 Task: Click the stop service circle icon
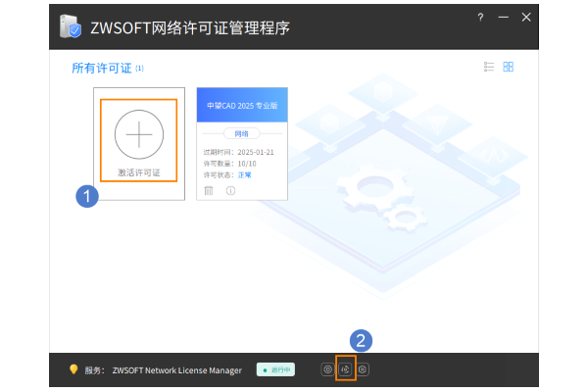pyautogui.click(x=327, y=369)
